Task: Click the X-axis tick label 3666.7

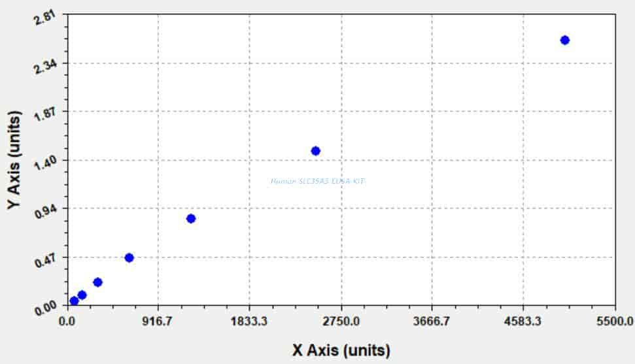Action: click(432, 322)
